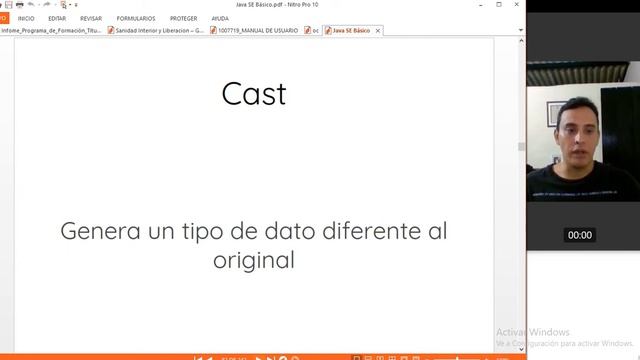
Task: Switch to the 'oc' document tab
Action: pyautogui.click(x=312, y=31)
